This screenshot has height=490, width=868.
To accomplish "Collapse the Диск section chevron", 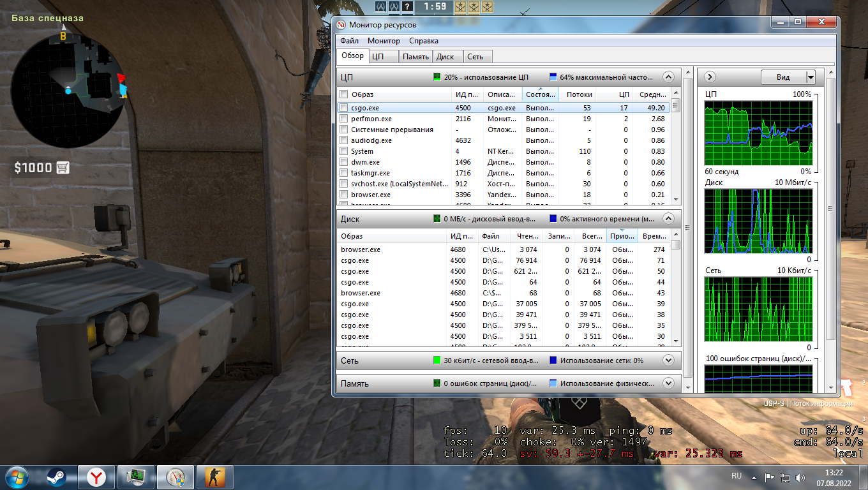I will click(668, 219).
